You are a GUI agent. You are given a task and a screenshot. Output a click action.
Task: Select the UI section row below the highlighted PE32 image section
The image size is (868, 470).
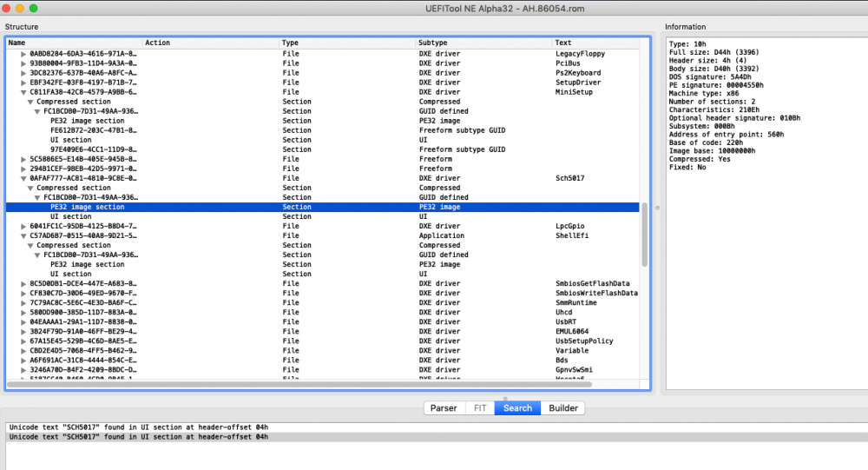point(323,216)
